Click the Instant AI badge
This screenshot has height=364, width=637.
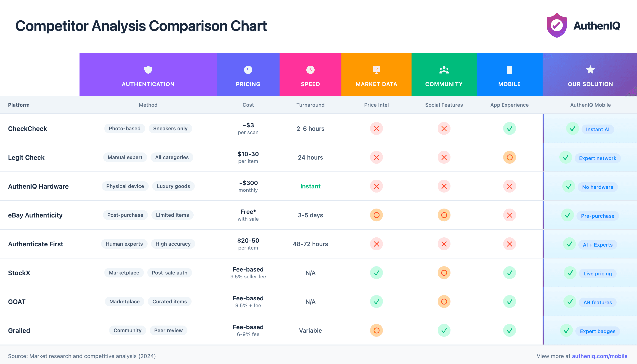[597, 130]
